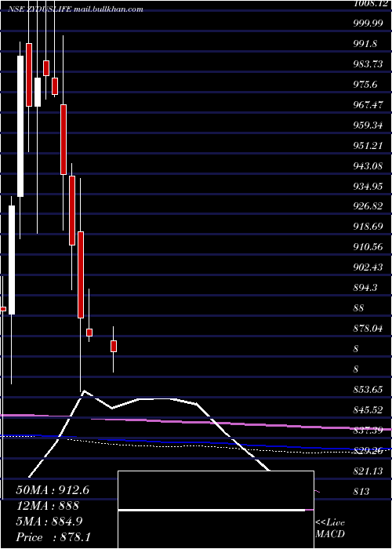Click the 951.21 price axis label
Image resolution: width=392 pixels, height=549 pixels.
(x=368, y=145)
